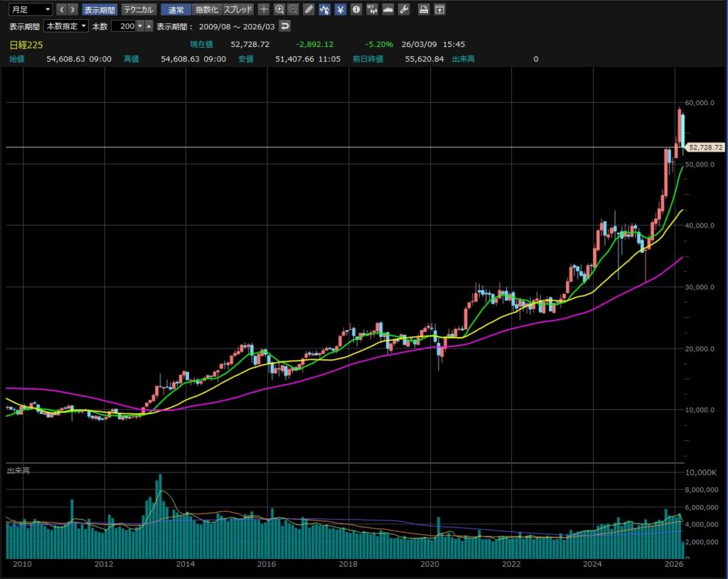Click the 本数 input field showing 200
Screen dimensions: 728x579
coord(123,26)
